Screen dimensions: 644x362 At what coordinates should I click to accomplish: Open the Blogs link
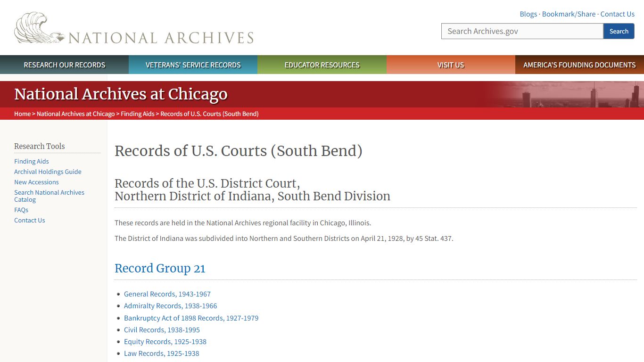pyautogui.click(x=528, y=14)
